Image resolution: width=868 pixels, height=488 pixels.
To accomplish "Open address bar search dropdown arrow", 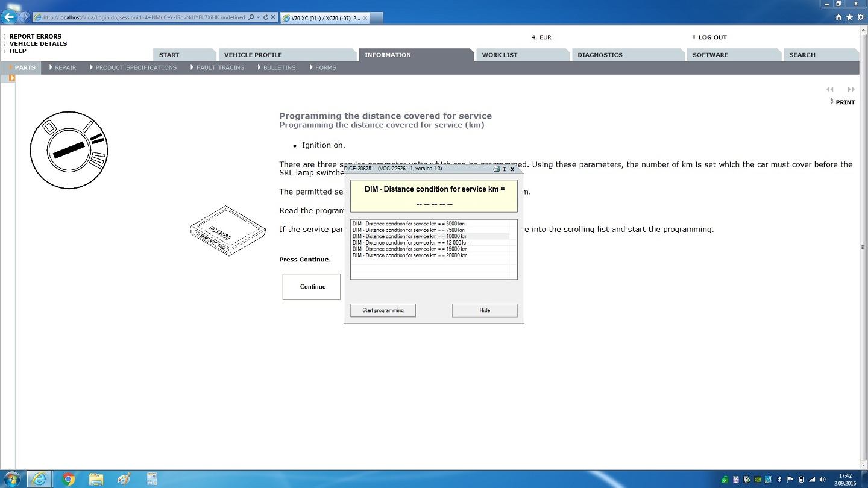I will click(x=258, y=17).
